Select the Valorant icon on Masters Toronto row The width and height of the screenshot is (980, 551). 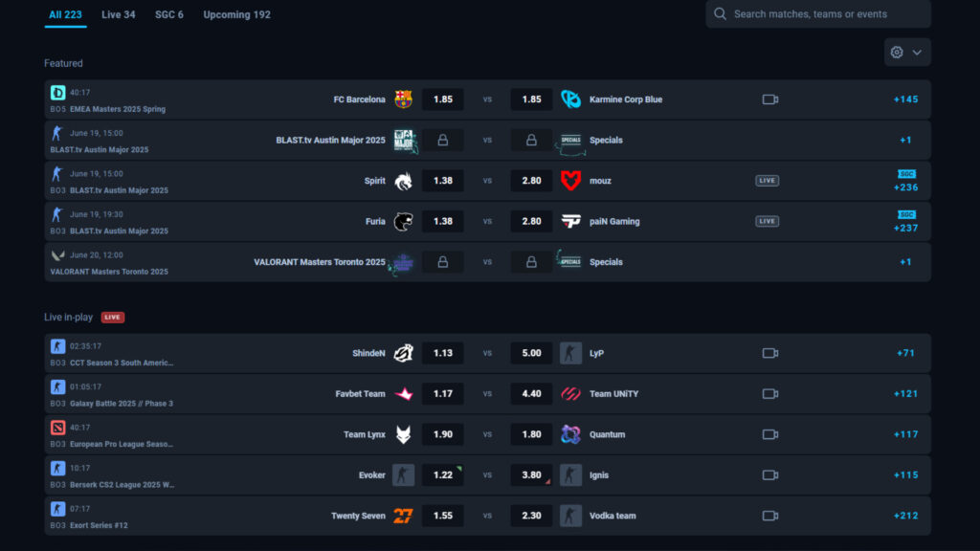[56, 255]
